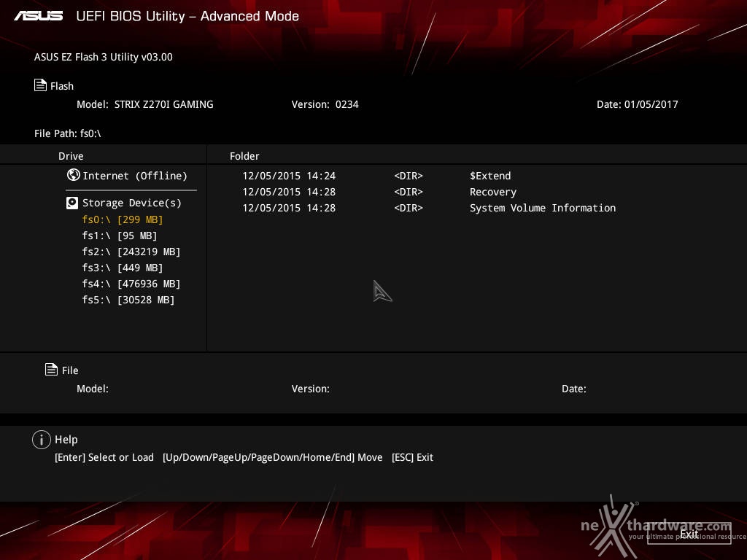Click the Flash document icon
The width and height of the screenshot is (747, 560).
click(x=41, y=85)
